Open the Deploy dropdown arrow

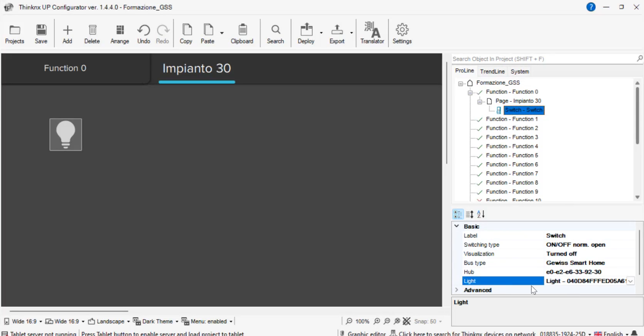pos(321,33)
